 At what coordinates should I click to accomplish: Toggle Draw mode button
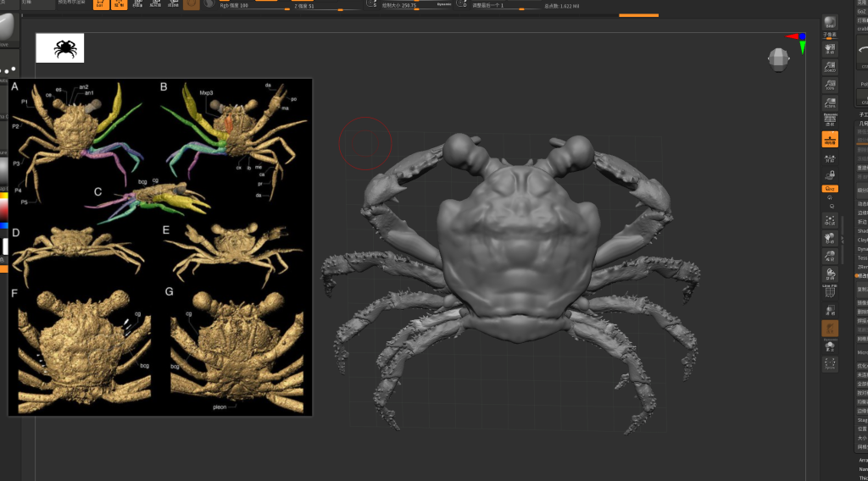click(x=119, y=4)
